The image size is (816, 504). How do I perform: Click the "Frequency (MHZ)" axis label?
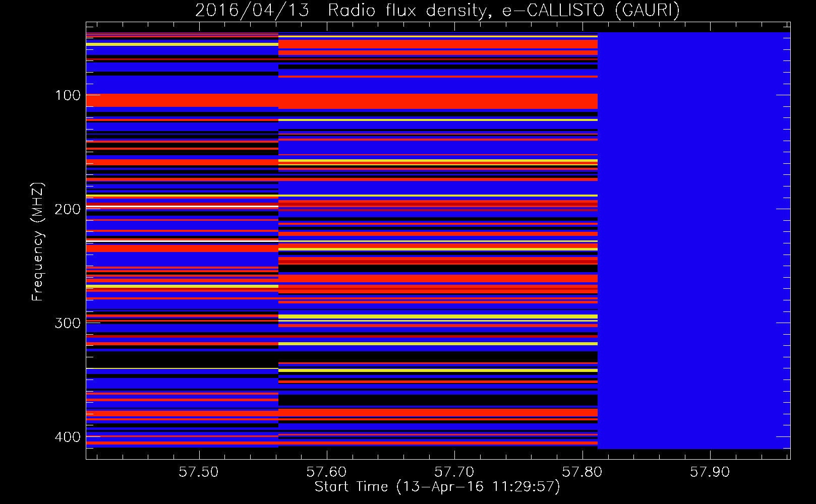click(37, 242)
